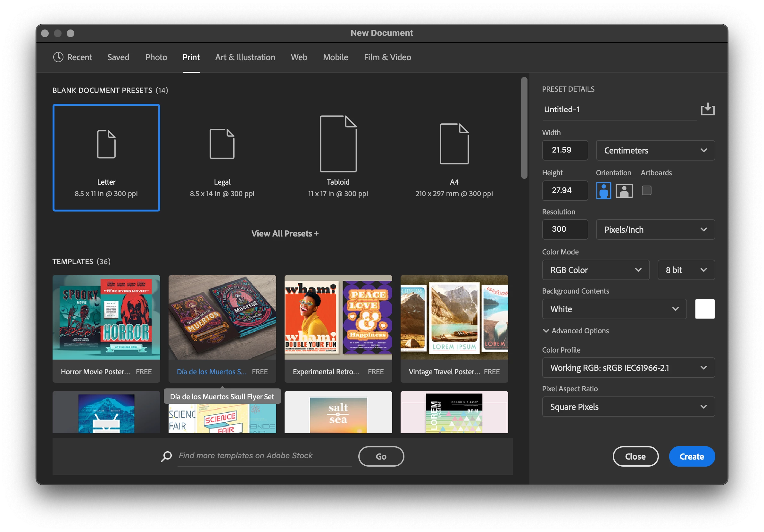The width and height of the screenshot is (764, 532).
Task: Switch orientation to landscape
Action: point(624,191)
